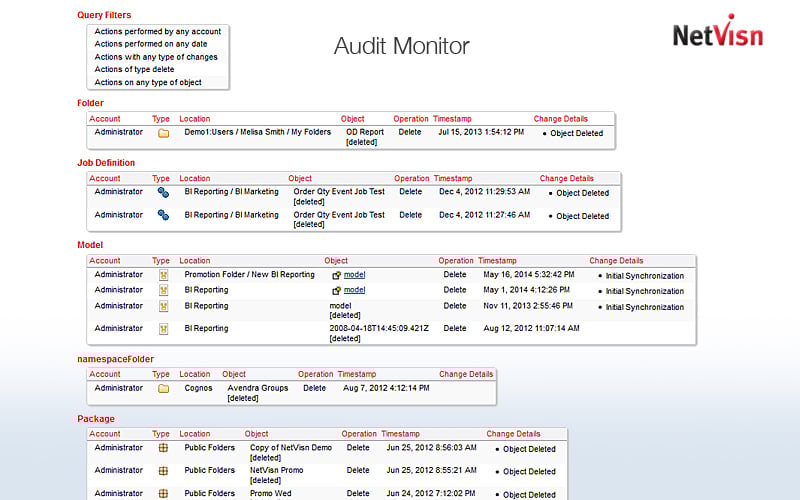The image size is (800, 500).
Task: Click the NetVisn logo
Action: pos(717,36)
